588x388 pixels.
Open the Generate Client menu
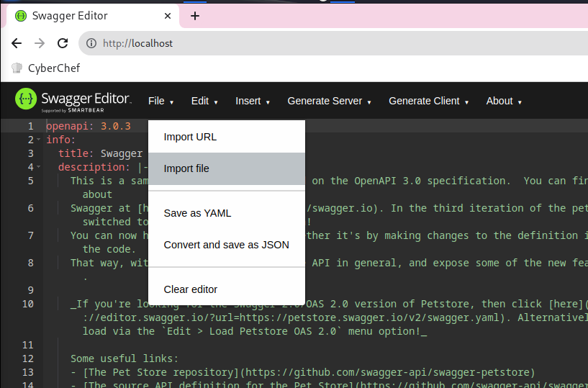(429, 101)
